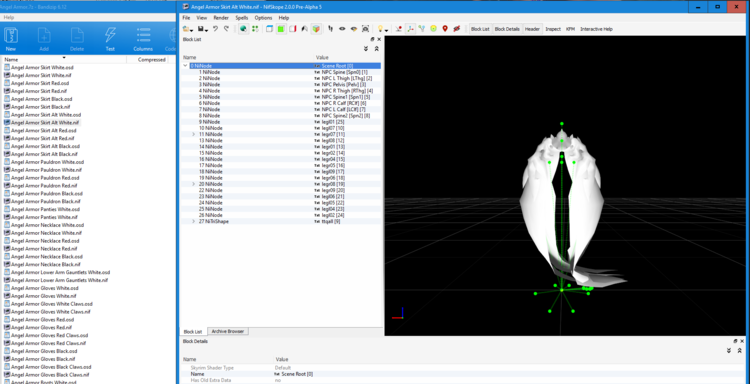Click the green four-squares block icon
Image resolution: width=750 pixels, height=384 pixels.
255,29
